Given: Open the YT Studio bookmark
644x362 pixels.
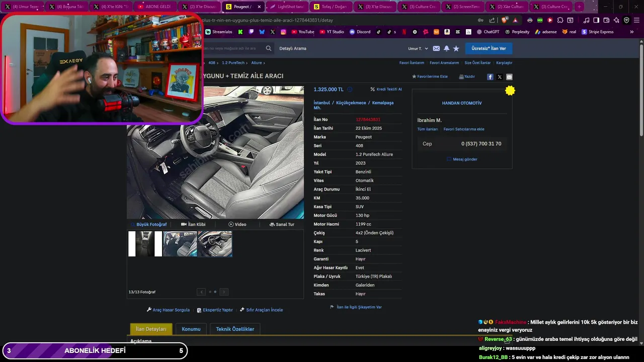Looking at the screenshot, I should tap(332, 32).
